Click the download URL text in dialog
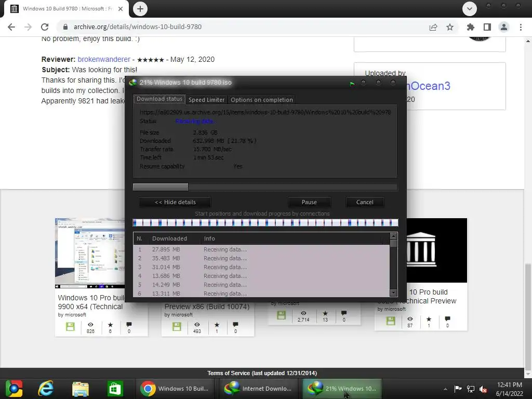This screenshot has height=399, width=532. click(x=265, y=112)
